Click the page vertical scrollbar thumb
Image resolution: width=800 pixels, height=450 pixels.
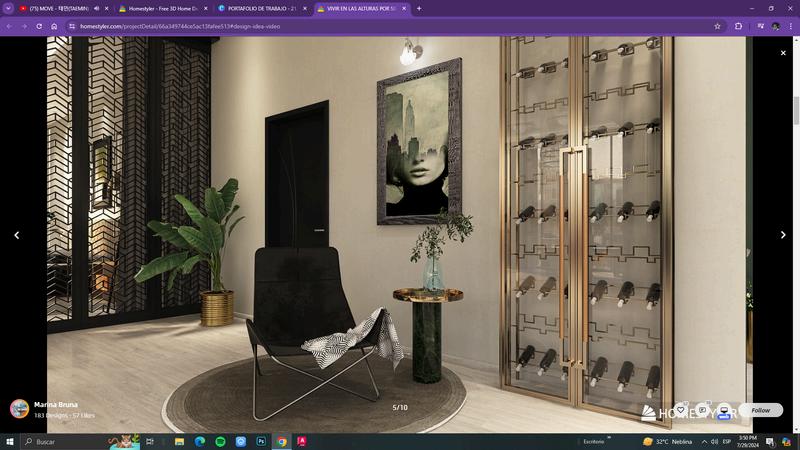point(796,110)
